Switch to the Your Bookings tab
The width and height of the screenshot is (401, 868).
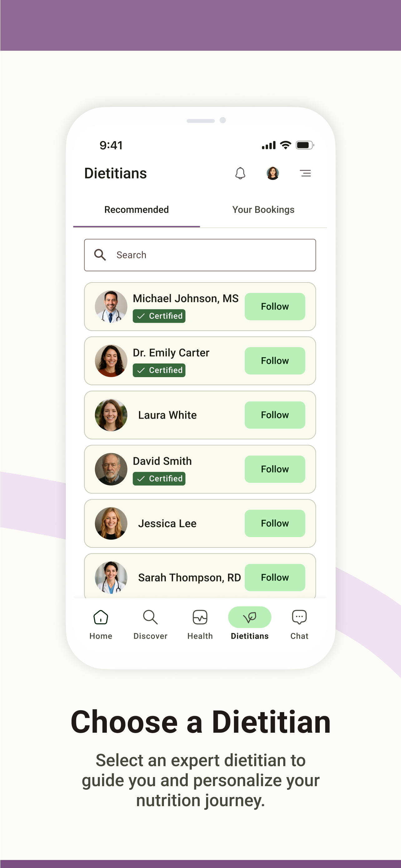(x=263, y=210)
